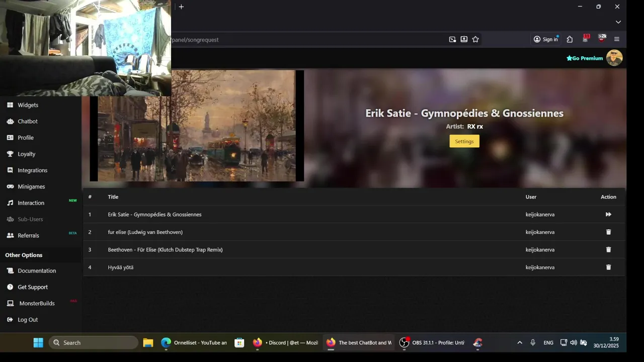Click the microphone icon in system tray
The width and height of the screenshot is (644, 362).
533,342
